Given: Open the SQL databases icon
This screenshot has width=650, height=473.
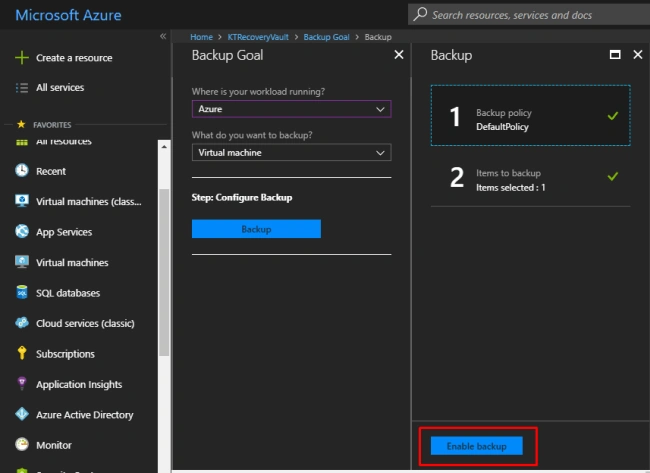Looking at the screenshot, I should click(22, 292).
